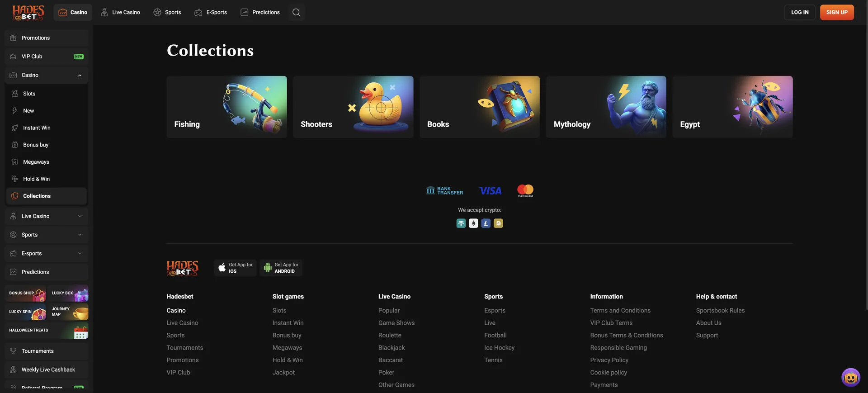The image size is (868, 393).
Task: Click the search magnifier icon
Action: [x=296, y=12]
